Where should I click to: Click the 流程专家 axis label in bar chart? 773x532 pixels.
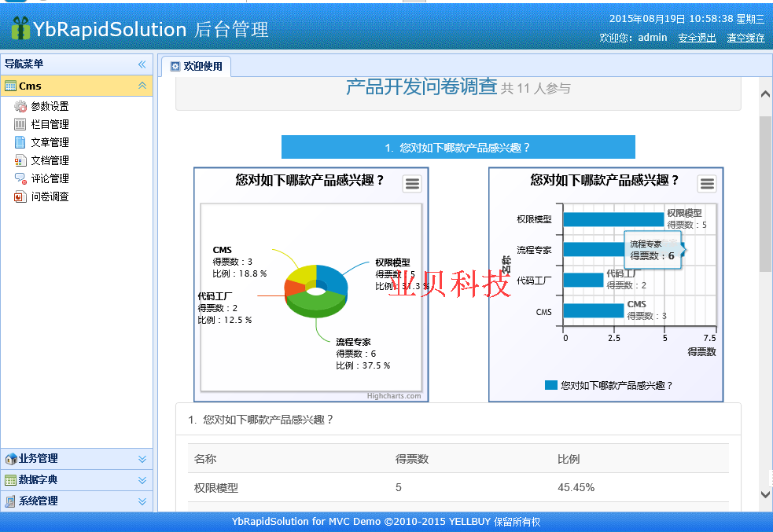click(534, 250)
